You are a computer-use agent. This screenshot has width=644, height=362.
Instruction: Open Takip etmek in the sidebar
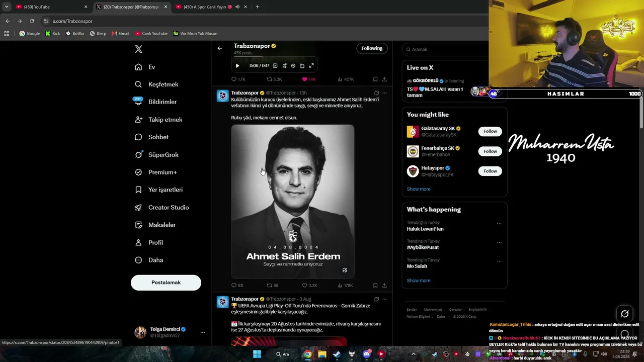158,120
